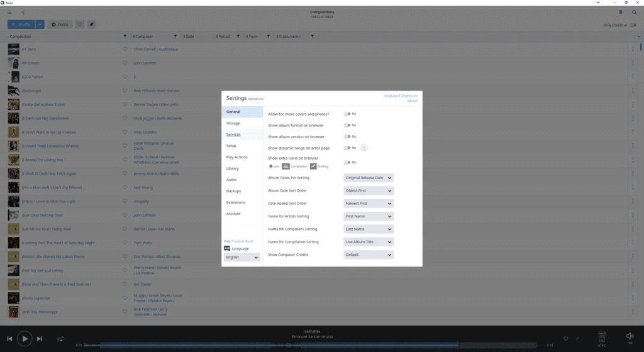The width and height of the screenshot is (644, 352).
Task: Click the 'Translate Roon' help link
Action: (242, 241)
